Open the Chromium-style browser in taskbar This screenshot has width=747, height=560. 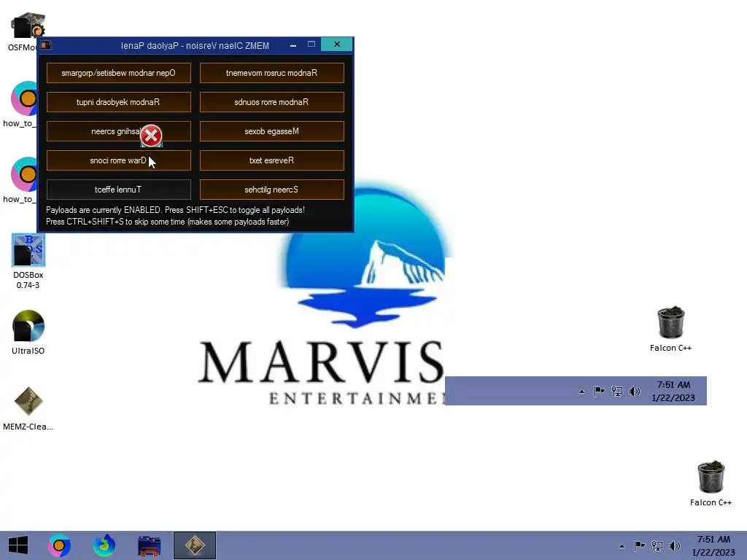point(59,545)
